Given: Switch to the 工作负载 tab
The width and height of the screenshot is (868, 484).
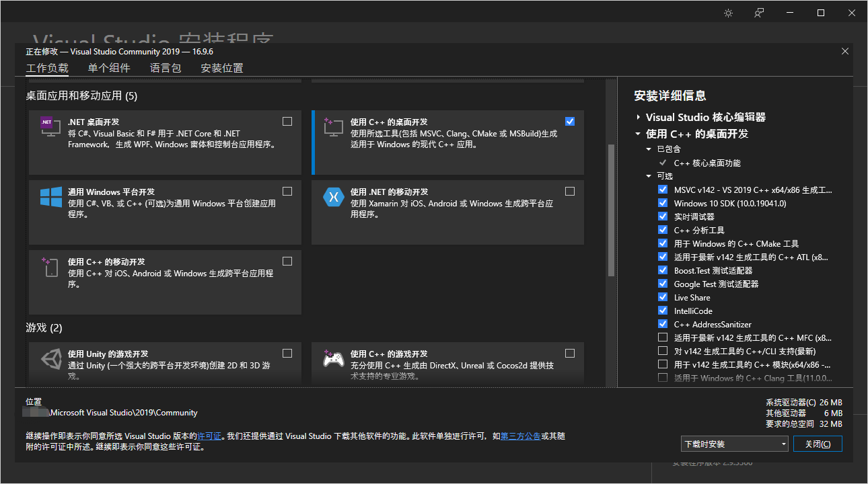Looking at the screenshot, I should pos(47,68).
